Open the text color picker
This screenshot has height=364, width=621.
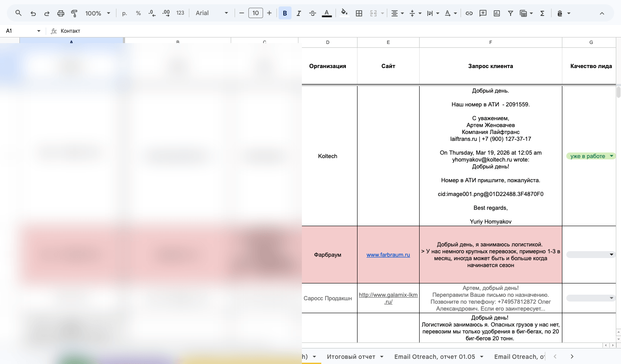(x=327, y=13)
